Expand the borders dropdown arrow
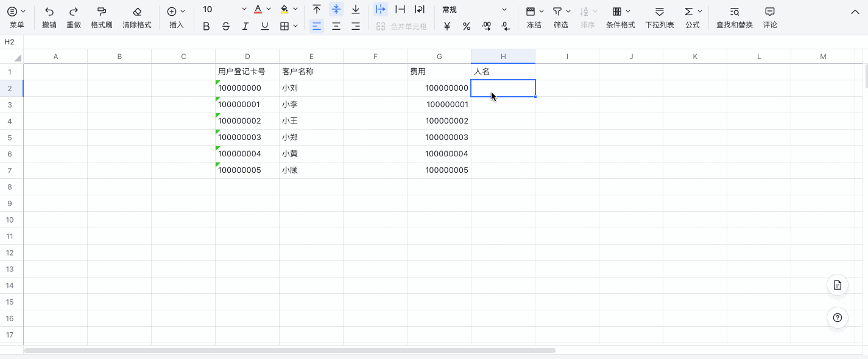This screenshot has height=359, width=868. click(295, 26)
